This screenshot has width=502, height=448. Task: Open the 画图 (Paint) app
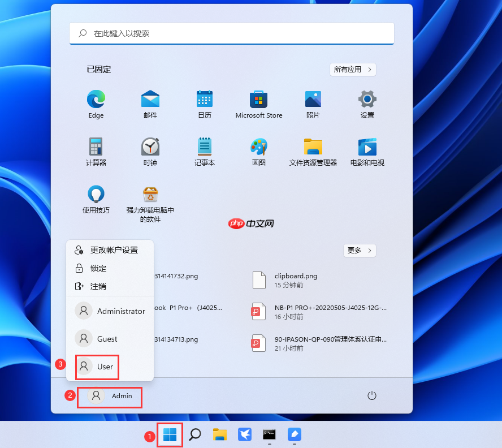(258, 151)
